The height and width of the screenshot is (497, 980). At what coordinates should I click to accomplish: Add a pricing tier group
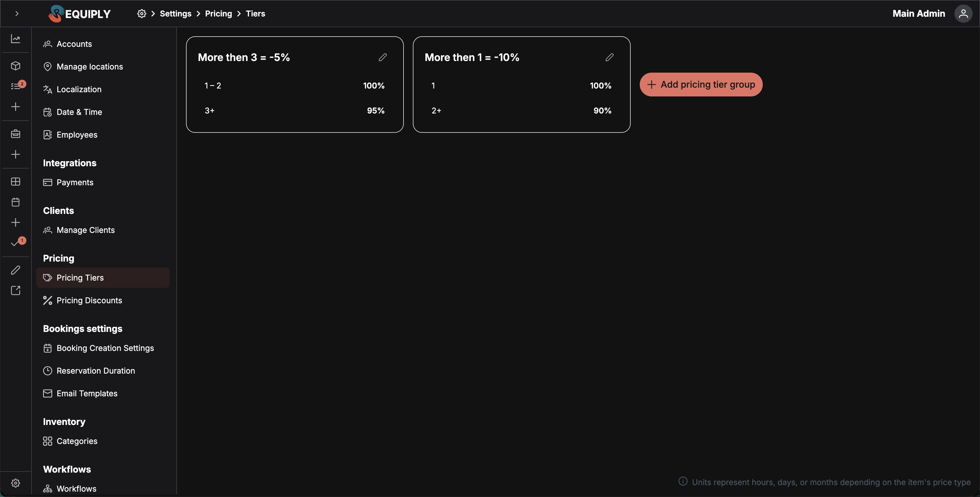pos(701,85)
